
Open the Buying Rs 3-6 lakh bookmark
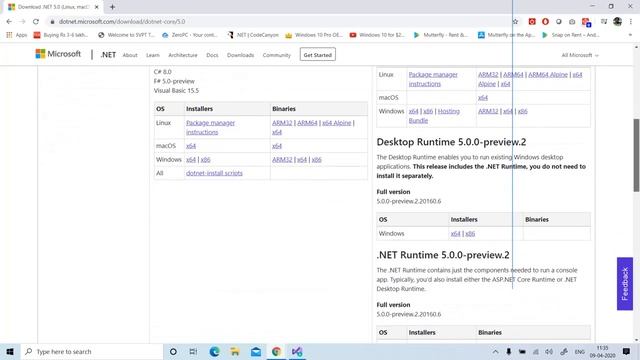pyautogui.click(x=61, y=35)
